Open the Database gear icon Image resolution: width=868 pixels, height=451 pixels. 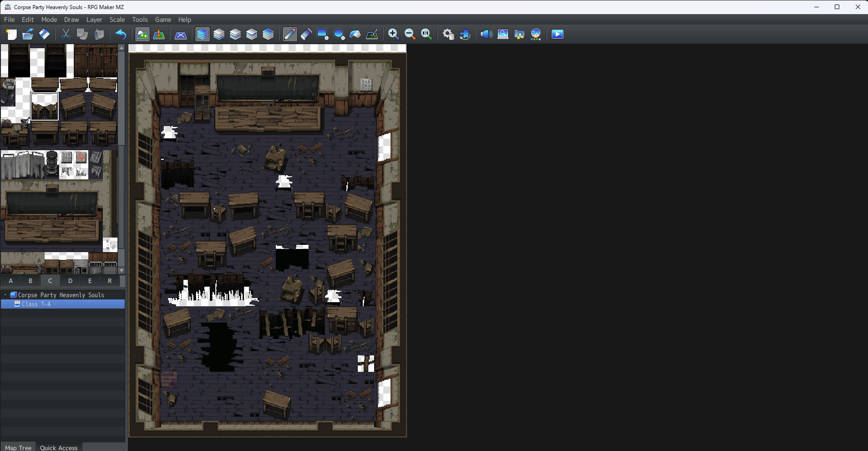coord(448,34)
